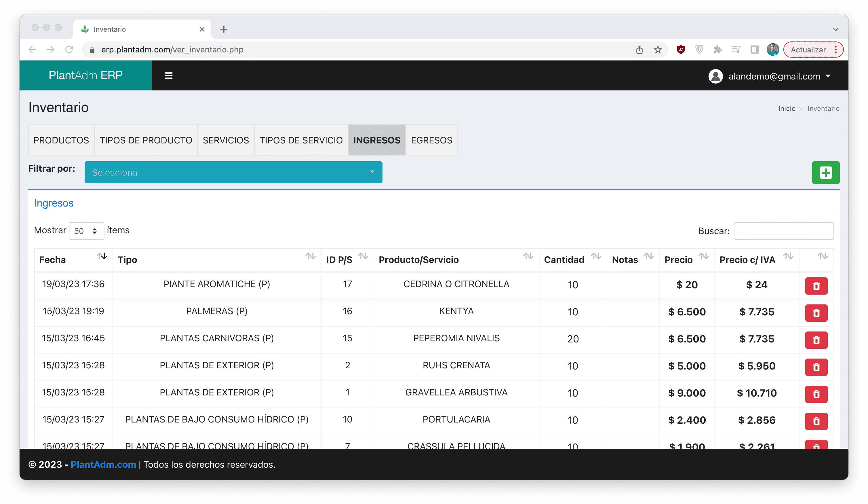
Task: Open the browser extensions puzzle icon
Action: click(x=717, y=50)
